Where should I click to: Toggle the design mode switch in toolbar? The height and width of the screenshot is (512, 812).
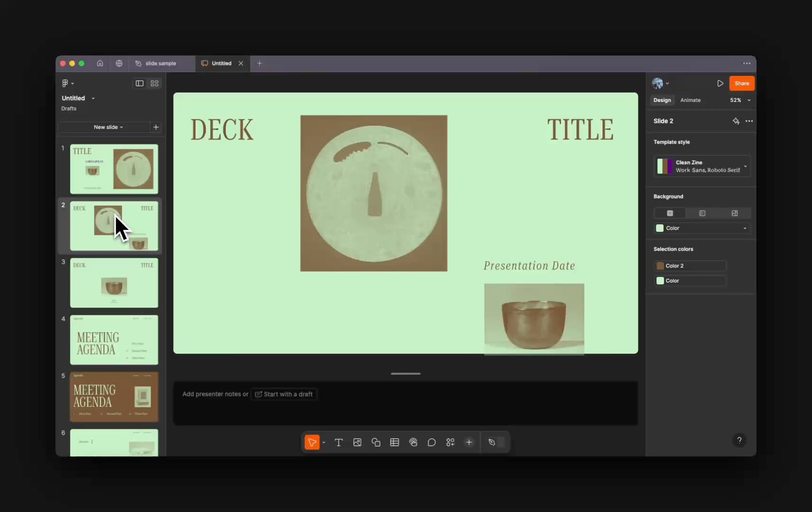(496, 442)
